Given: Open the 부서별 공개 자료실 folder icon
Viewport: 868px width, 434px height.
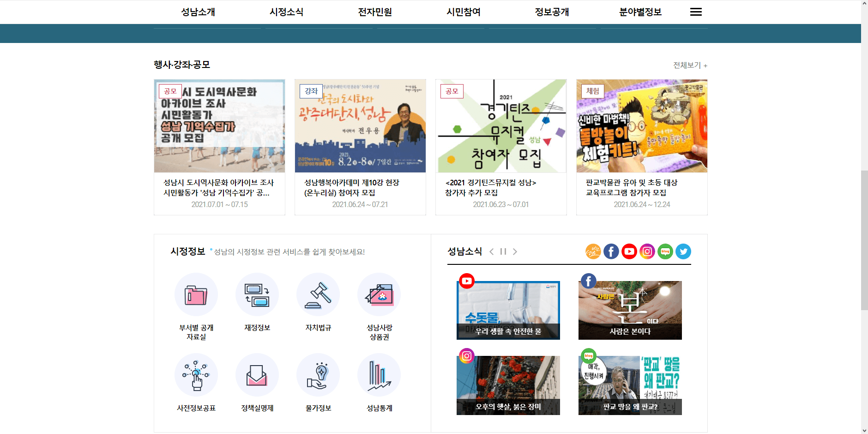Looking at the screenshot, I should tap(196, 294).
